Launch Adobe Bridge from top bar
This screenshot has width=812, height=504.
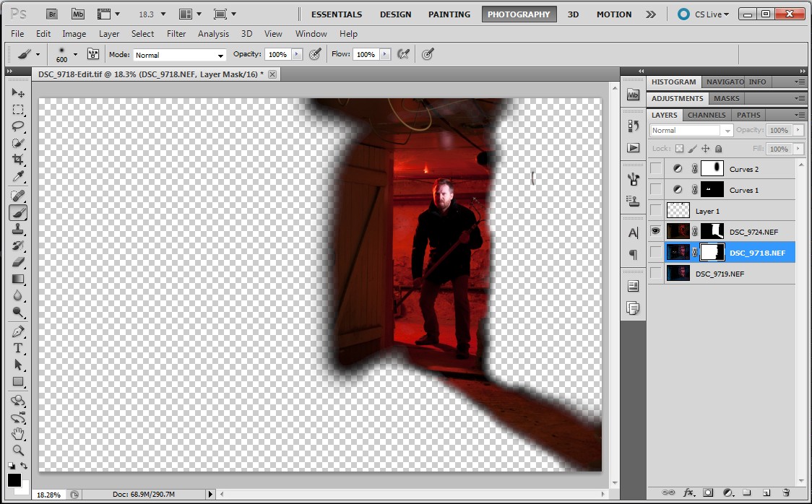point(52,14)
